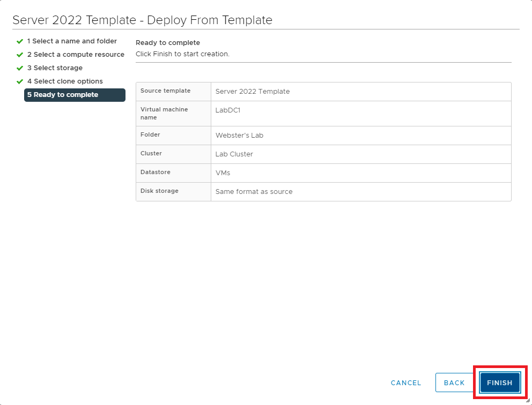Click the checkmark icon next to Select storage
Screen dimensions: 532x405
20,68
